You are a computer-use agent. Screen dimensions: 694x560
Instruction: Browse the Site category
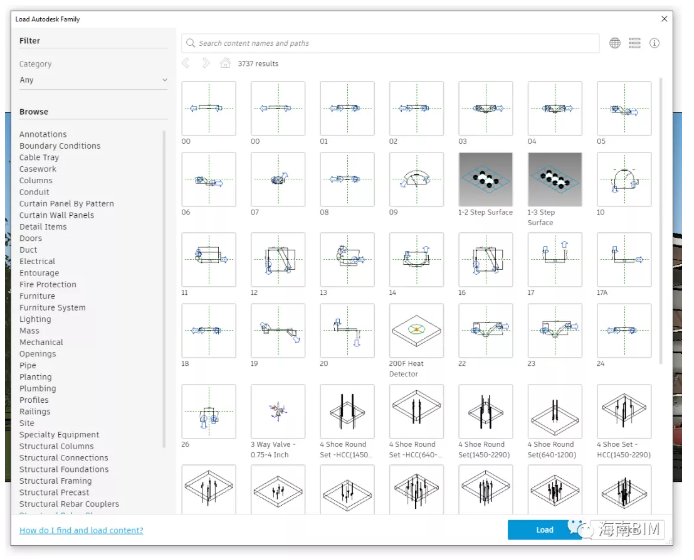[27, 423]
